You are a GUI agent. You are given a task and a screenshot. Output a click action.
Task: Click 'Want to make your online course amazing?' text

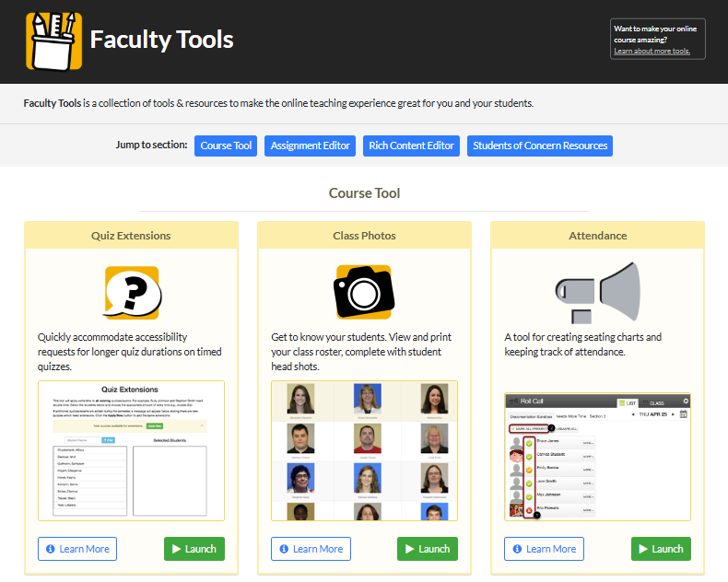(655, 34)
